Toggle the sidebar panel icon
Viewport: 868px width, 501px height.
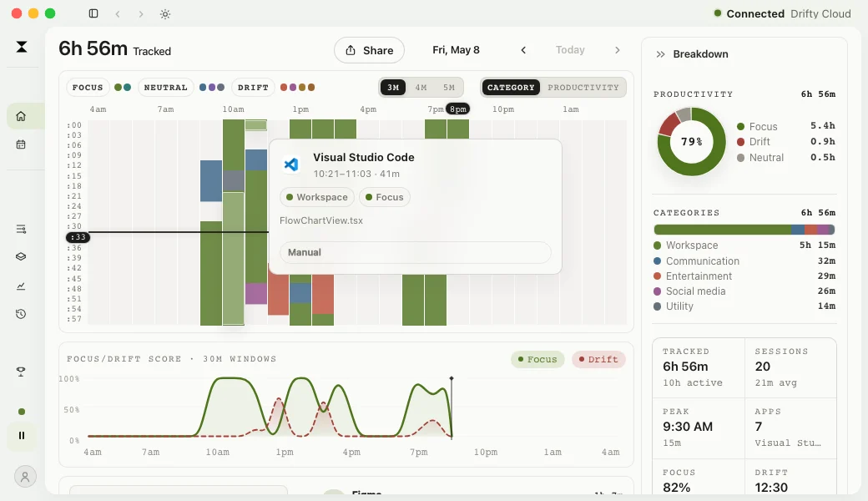93,14
